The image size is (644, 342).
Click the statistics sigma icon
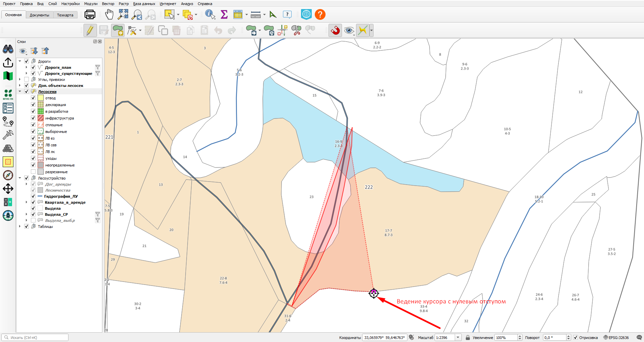(x=224, y=14)
